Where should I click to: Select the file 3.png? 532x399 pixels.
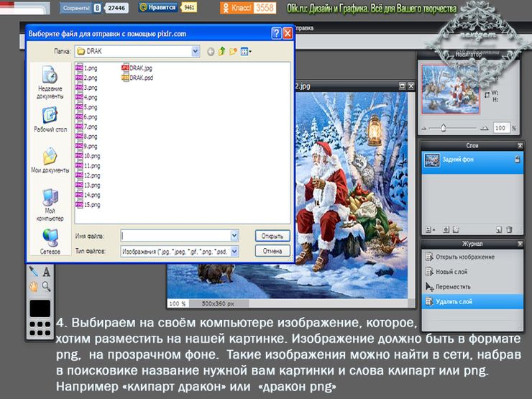tap(86, 88)
